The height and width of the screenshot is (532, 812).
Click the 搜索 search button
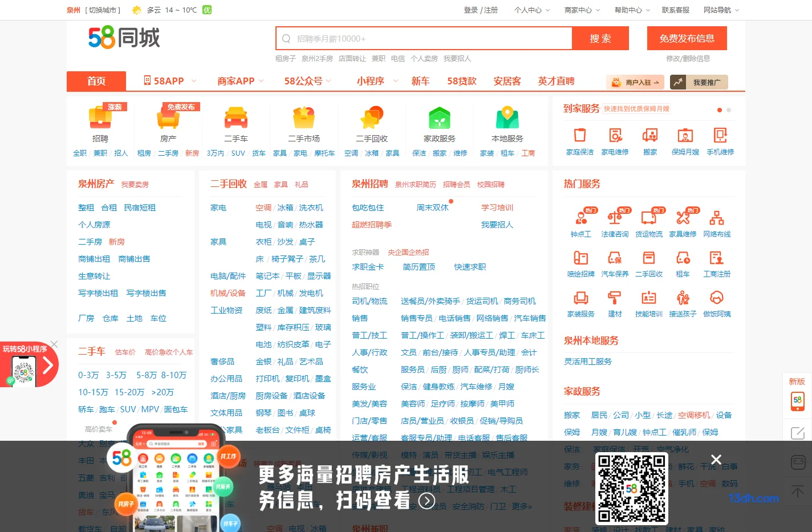click(x=600, y=38)
